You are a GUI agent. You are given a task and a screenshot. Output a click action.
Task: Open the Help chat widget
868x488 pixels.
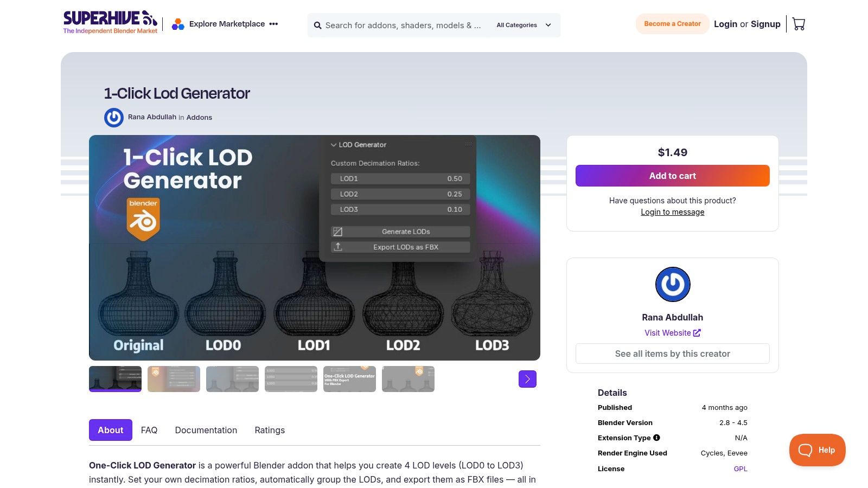817,450
